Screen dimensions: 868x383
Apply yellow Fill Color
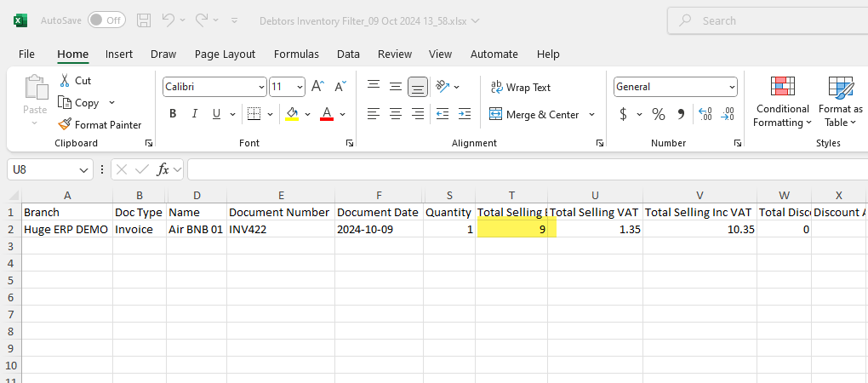(x=292, y=114)
